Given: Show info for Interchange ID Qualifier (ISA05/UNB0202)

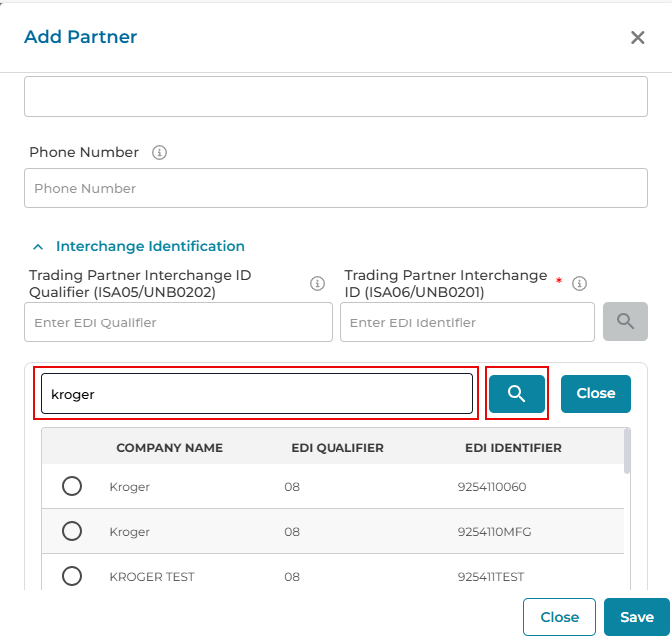Looking at the screenshot, I should tap(317, 283).
